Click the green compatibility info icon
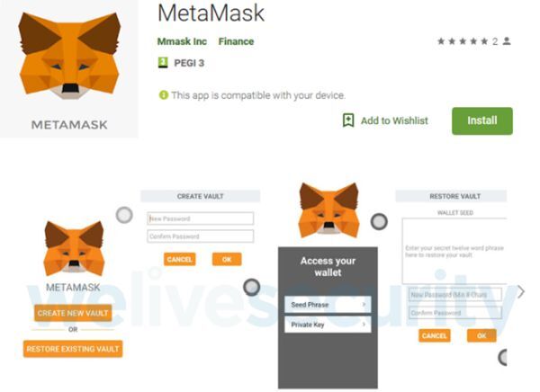 [x=163, y=95]
